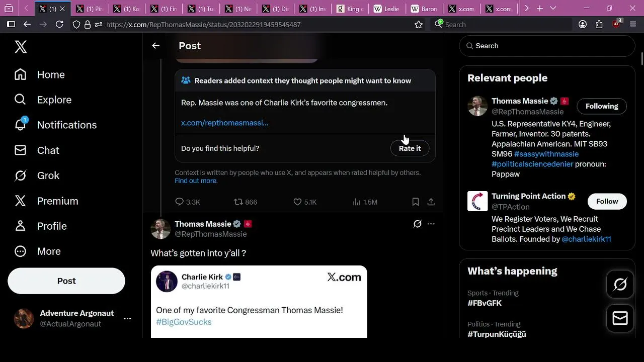Image resolution: width=644 pixels, height=362 pixels.
Task: Click the large Post button
Action: coord(66,281)
